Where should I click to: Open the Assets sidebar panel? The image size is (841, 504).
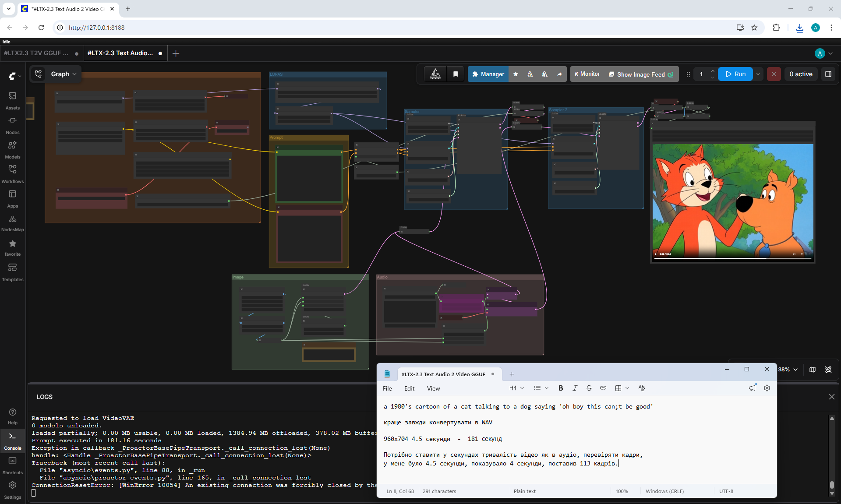(x=13, y=101)
